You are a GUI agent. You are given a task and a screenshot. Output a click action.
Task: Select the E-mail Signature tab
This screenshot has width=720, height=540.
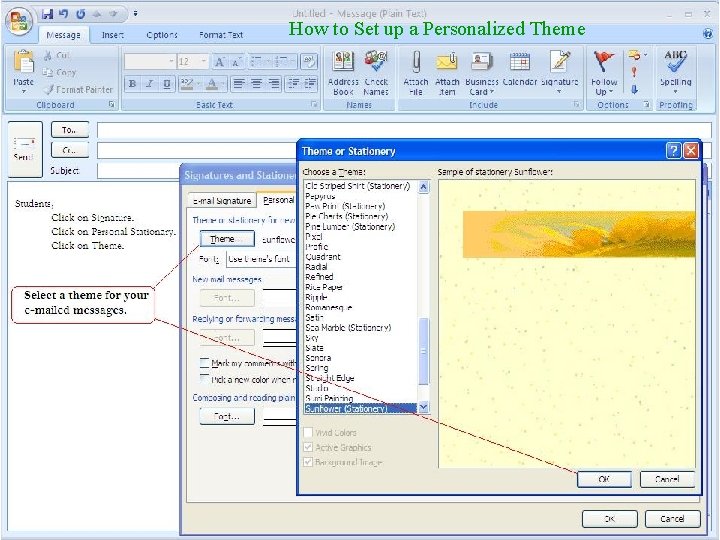tap(222, 201)
